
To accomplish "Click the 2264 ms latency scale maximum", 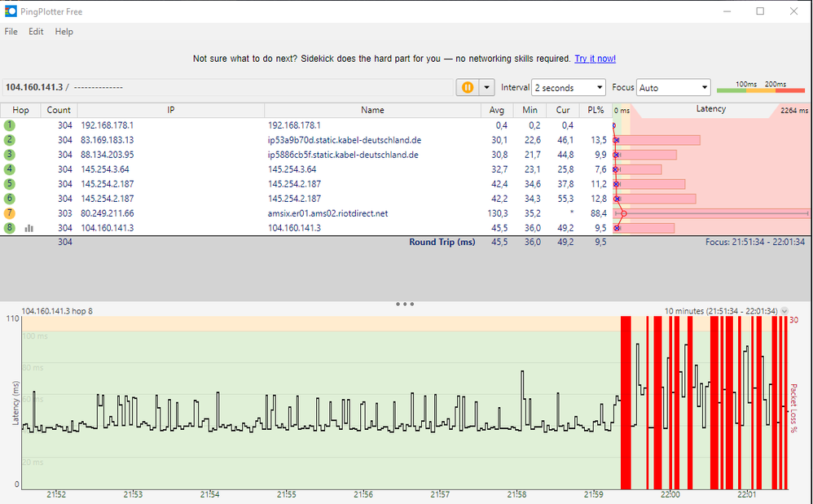I will click(x=794, y=111).
